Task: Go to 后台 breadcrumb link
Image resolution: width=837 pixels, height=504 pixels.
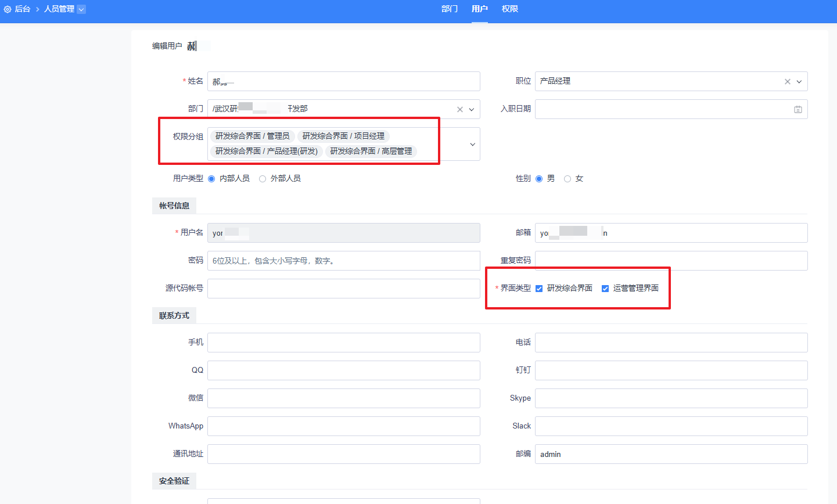Action: [22, 9]
